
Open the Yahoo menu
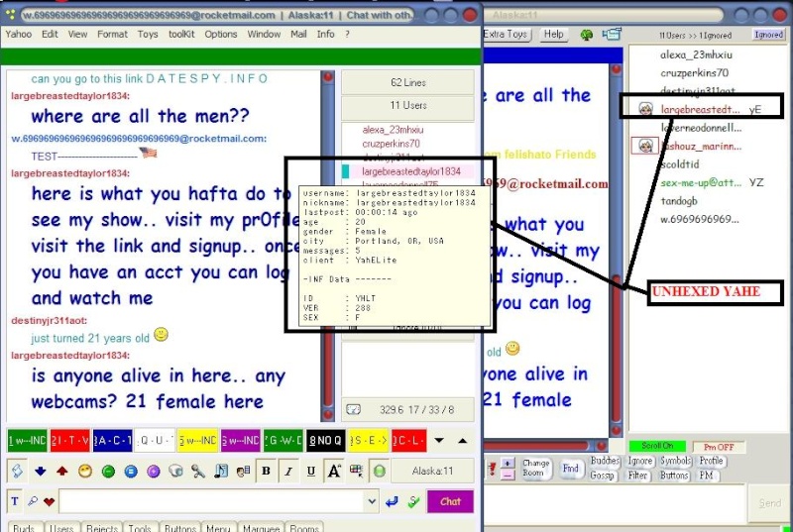click(x=19, y=34)
